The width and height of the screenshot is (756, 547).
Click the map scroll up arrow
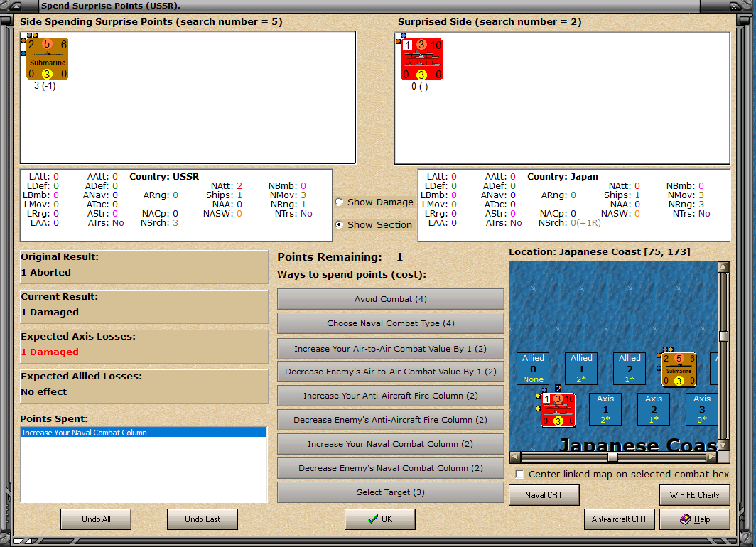coord(723,268)
